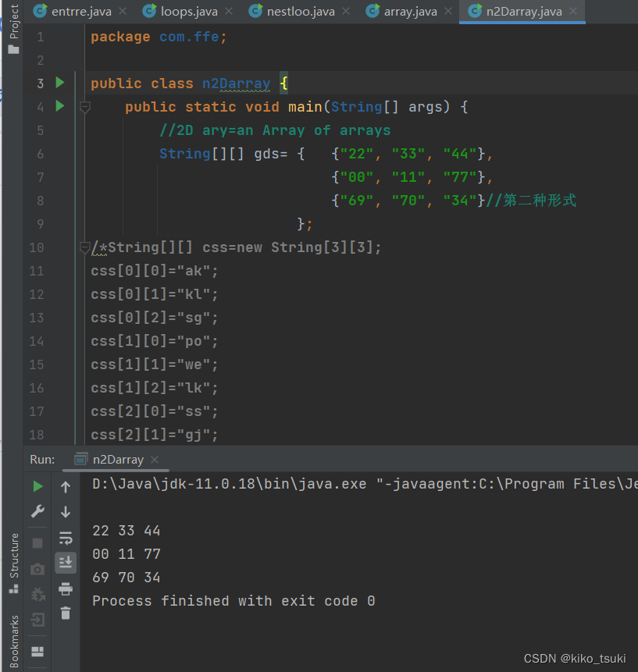Click the java.exe command line in console
638x672 pixels.
[365, 484]
